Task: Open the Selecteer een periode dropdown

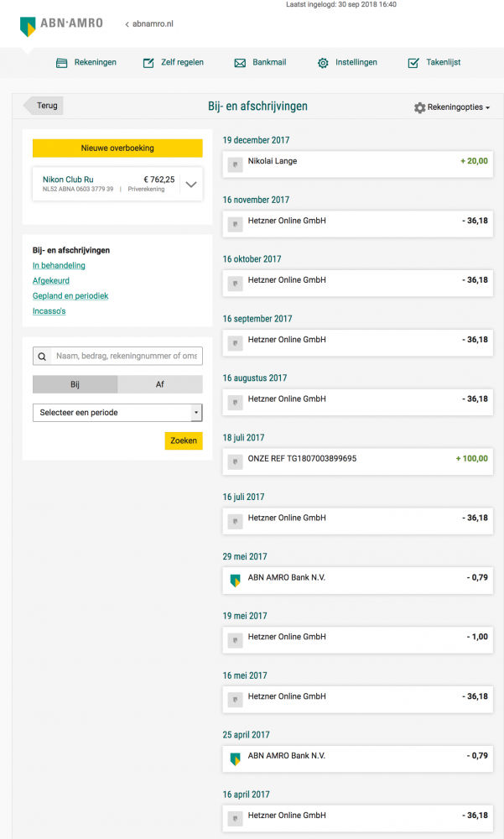Action: click(x=117, y=413)
